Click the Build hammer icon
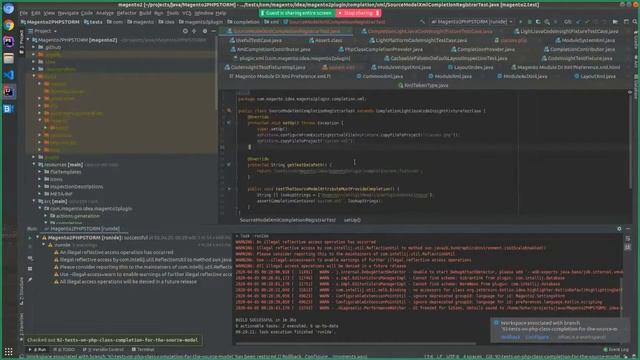Viewport: 640px width, 360px height. [422, 22]
